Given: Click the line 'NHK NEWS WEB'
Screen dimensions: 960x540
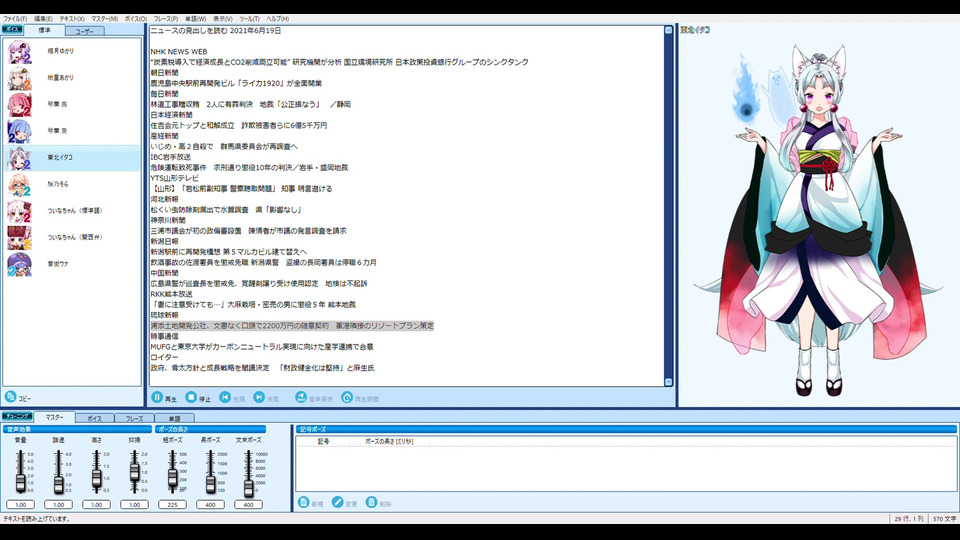Looking at the screenshot, I should coord(179,52).
